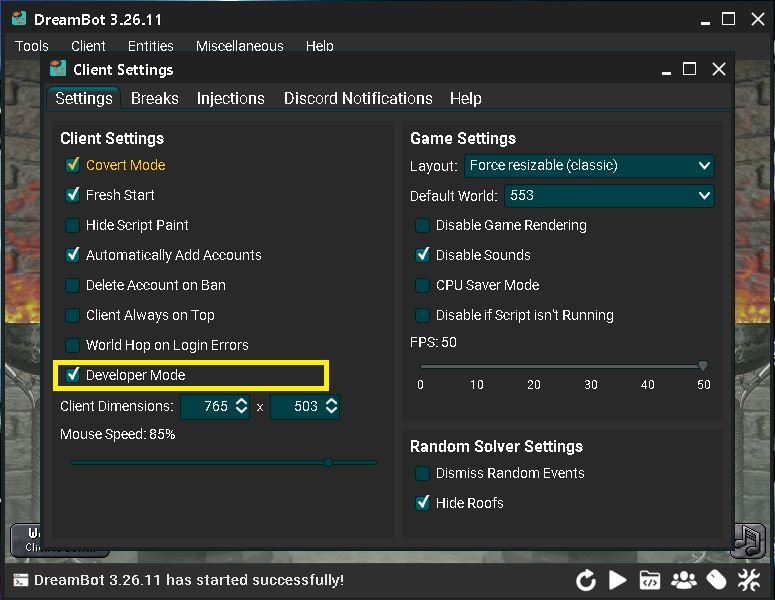The image size is (775, 600).
Task: Open the Layout dropdown
Action: click(589, 165)
